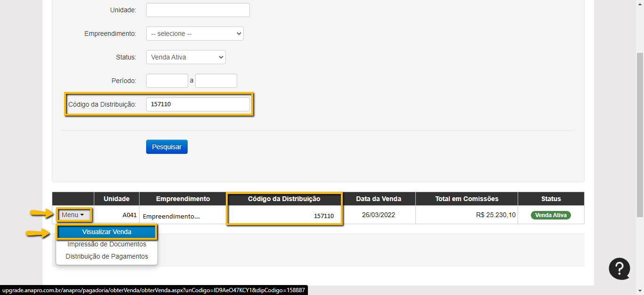
Task: Open the Status dropdown showing Venda Ativa
Action: (x=186, y=57)
